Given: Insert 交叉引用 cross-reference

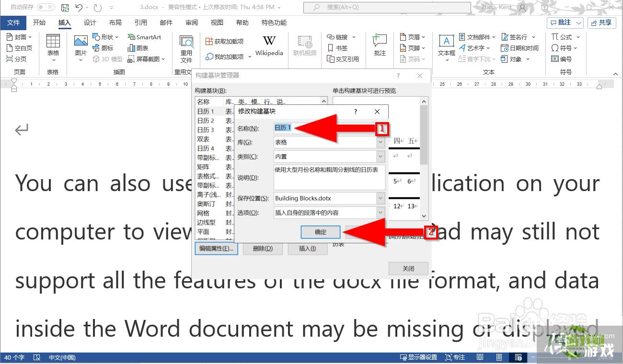Looking at the screenshot, I should click(343, 59).
